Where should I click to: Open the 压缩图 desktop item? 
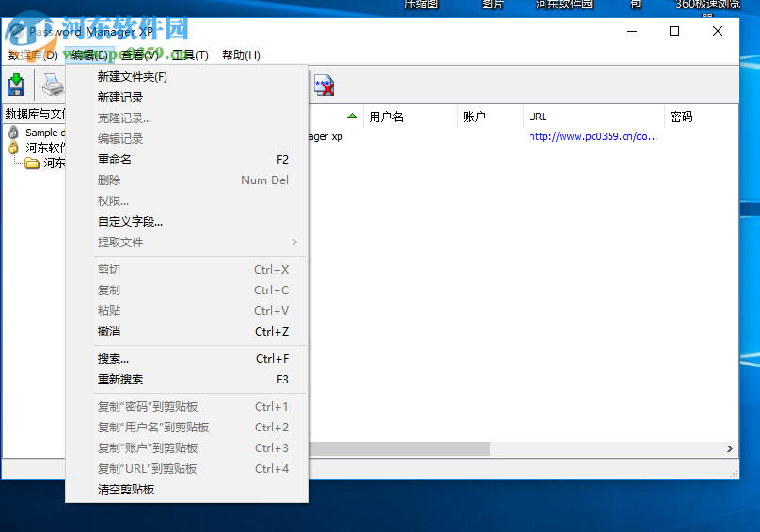tap(421, 5)
